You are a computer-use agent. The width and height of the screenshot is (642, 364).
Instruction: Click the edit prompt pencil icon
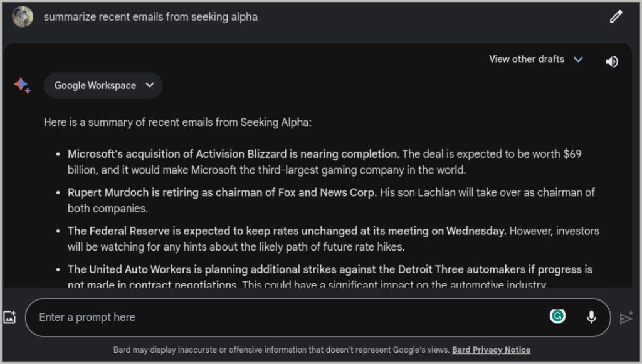pyautogui.click(x=616, y=17)
